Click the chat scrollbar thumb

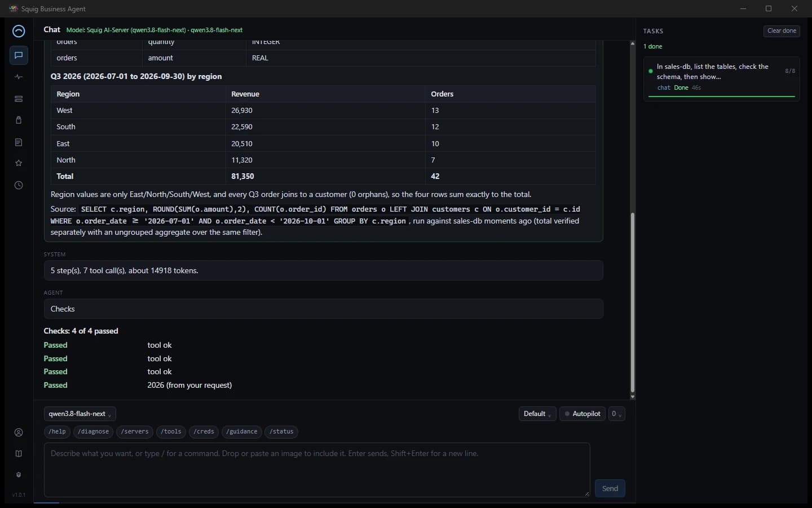click(633, 303)
